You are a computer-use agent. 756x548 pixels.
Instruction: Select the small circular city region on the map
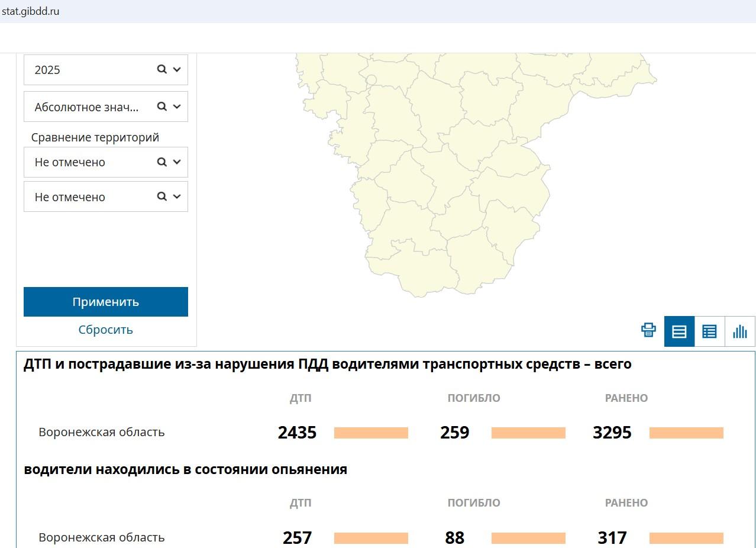pyautogui.click(x=371, y=80)
